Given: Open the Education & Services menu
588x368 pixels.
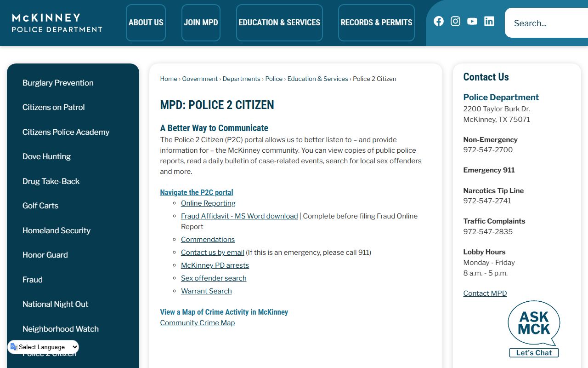Looking at the screenshot, I should click(x=279, y=23).
